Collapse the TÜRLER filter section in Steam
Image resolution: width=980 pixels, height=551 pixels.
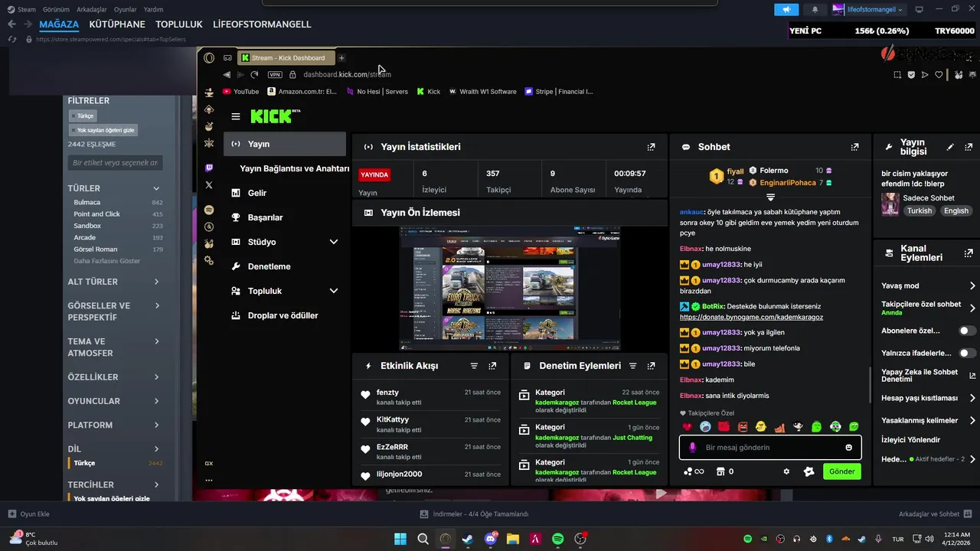116,188
